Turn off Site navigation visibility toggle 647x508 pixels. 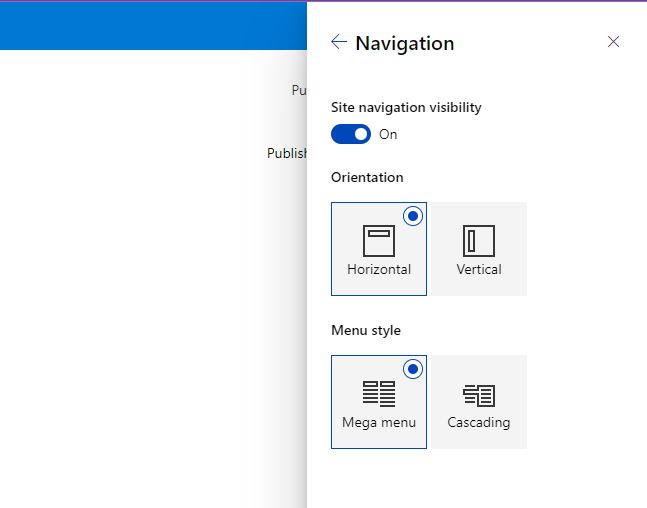(351, 134)
